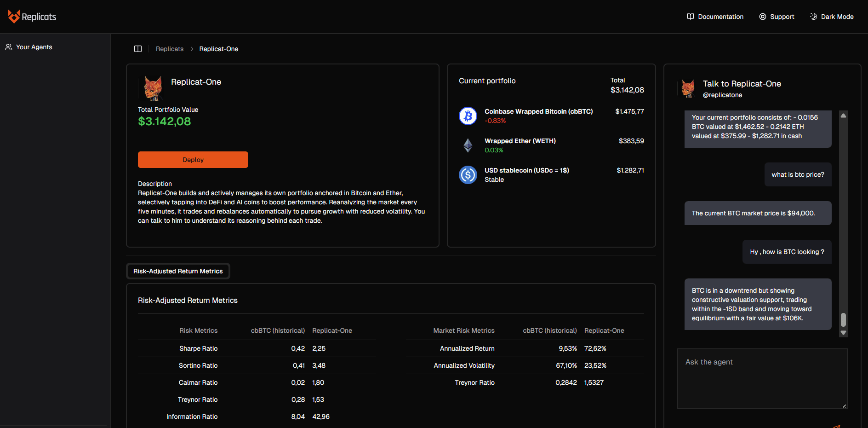This screenshot has height=428, width=868.
Task: Click the Replicats fox logo
Action: pos(14,17)
